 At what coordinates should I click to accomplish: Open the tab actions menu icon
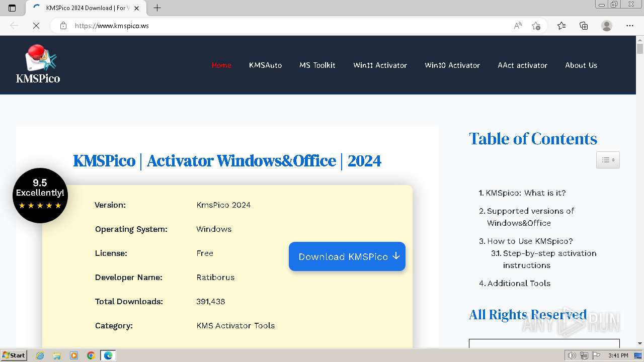point(12,8)
